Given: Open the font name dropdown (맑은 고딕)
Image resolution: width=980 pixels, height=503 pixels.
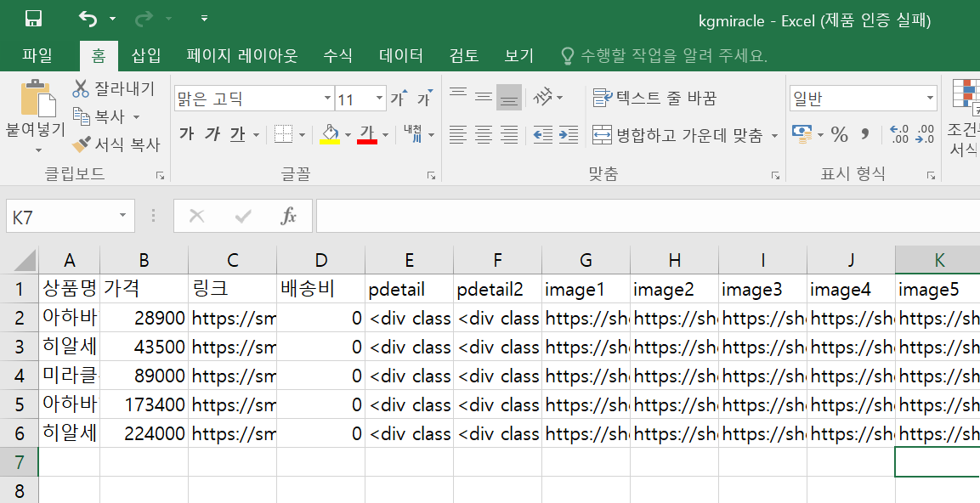Looking at the screenshot, I should point(327,99).
